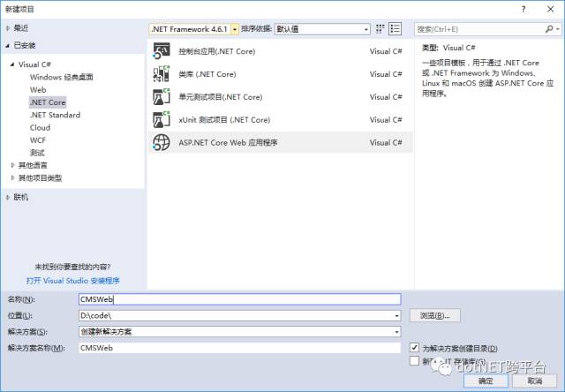The image size is (565, 392).
Task: Select the xUnit test project template icon
Action: point(161,119)
